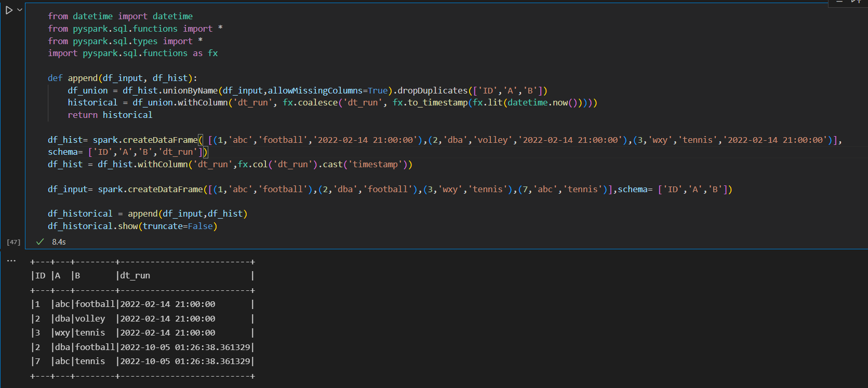This screenshot has height=388, width=868.
Task: Click the line 'import pyspark.sql.functions as fx'
Action: click(x=133, y=53)
